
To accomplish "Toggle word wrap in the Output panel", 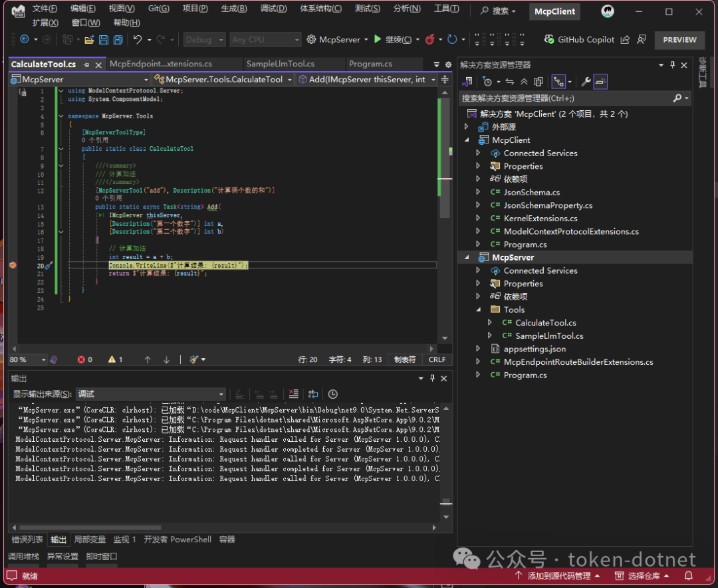I will 313,394.
